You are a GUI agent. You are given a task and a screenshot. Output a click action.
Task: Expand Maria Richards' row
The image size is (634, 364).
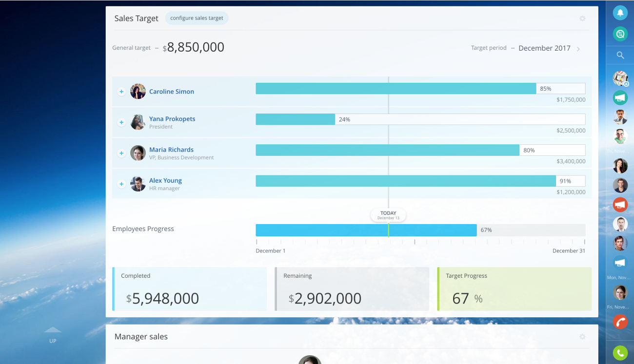121,153
